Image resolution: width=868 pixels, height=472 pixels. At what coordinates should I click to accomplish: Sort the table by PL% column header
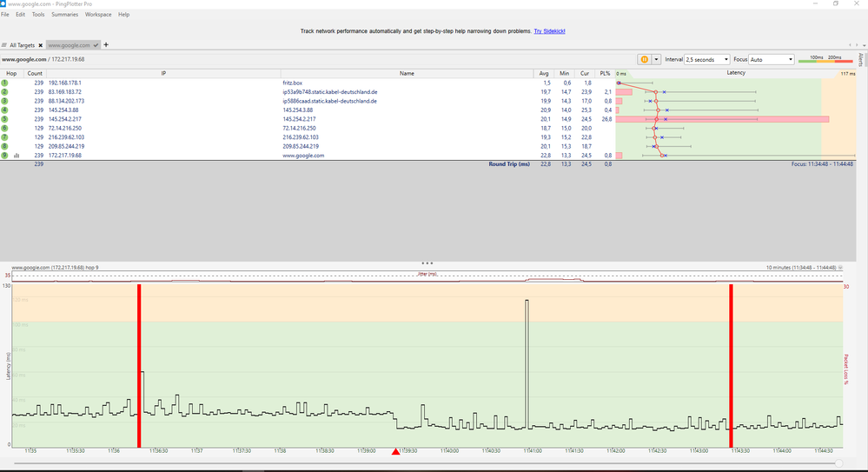605,74
